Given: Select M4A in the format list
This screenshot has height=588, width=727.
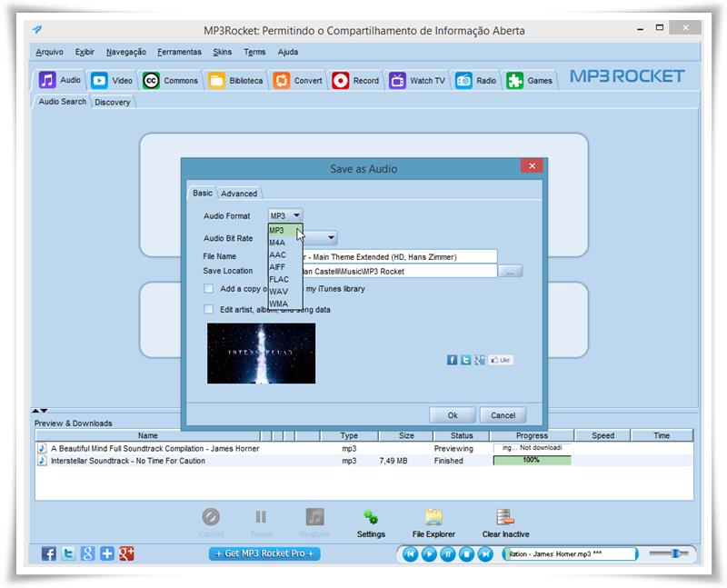Looking at the screenshot, I should [x=284, y=243].
